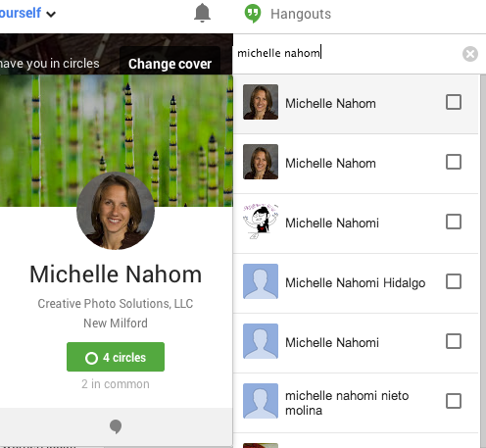Click the 'New Milford' location text
Viewport: 486px width, 448px height.
[x=116, y=324]
